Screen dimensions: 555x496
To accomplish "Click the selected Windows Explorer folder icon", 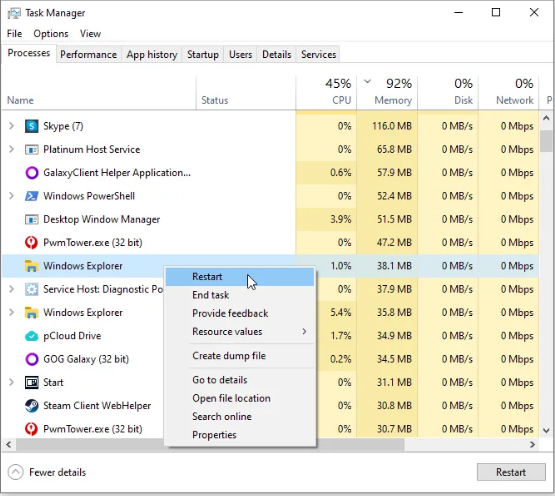I will (32, 266).
